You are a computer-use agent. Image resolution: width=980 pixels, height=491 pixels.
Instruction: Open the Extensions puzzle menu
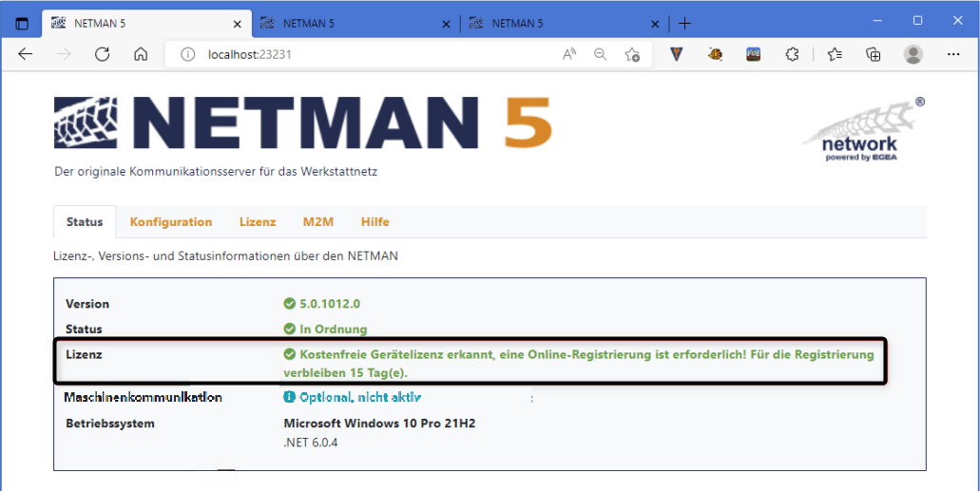click(x=791, y=54)
